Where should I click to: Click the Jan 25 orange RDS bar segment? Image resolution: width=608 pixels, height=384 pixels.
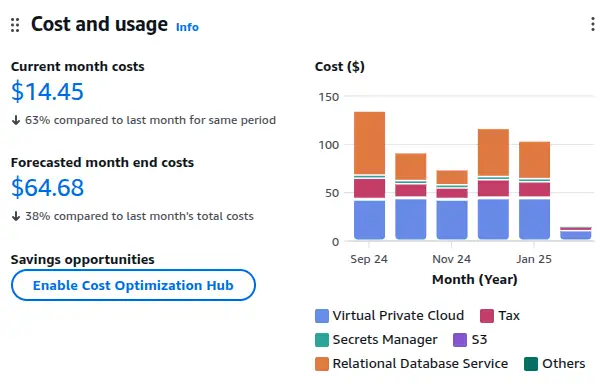point(534,160)
